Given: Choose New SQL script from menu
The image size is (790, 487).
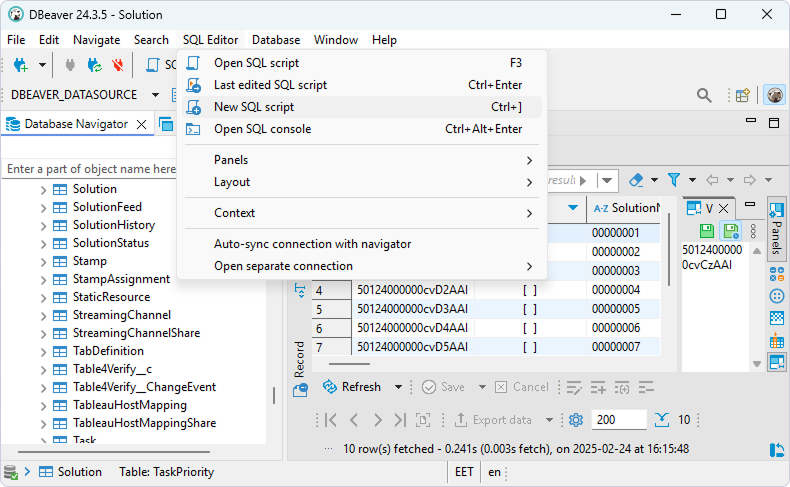Looking at the screenshot, I should pos(254,107).
